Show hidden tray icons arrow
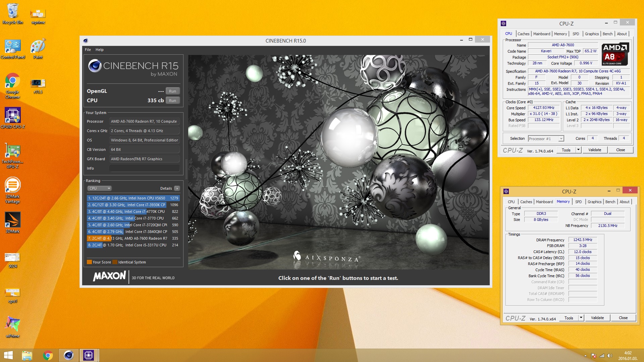Image resolution: width=644 pixels, height=362 pixels. tap(586, 356)
